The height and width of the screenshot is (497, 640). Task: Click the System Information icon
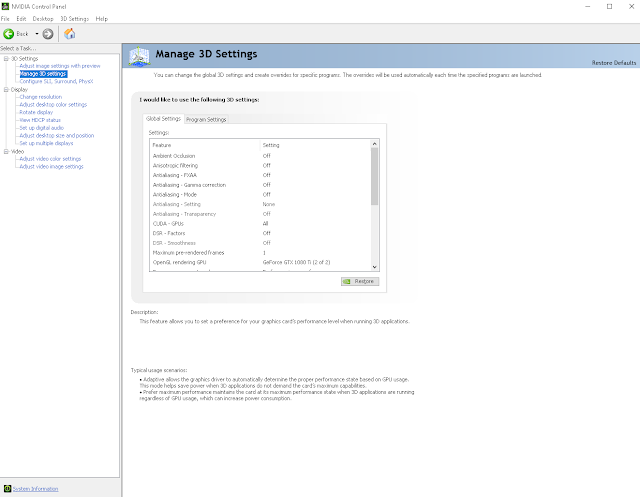click(7, 488)
